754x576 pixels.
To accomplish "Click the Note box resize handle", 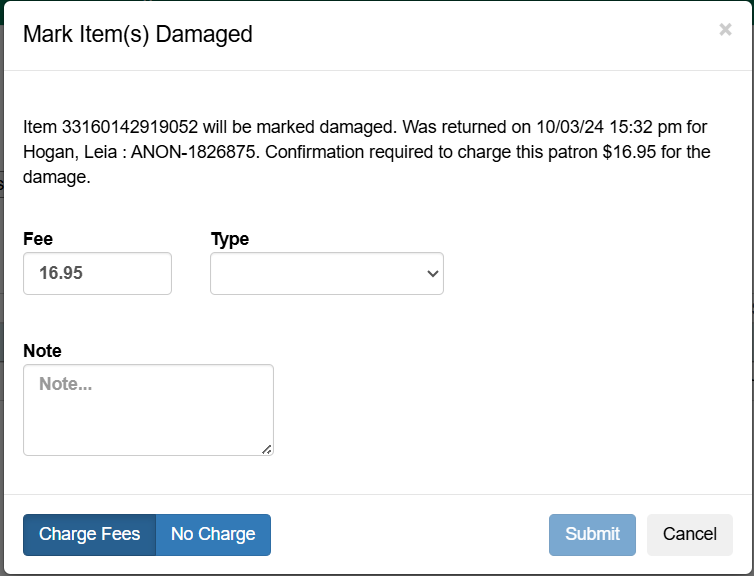I will 267,449.
